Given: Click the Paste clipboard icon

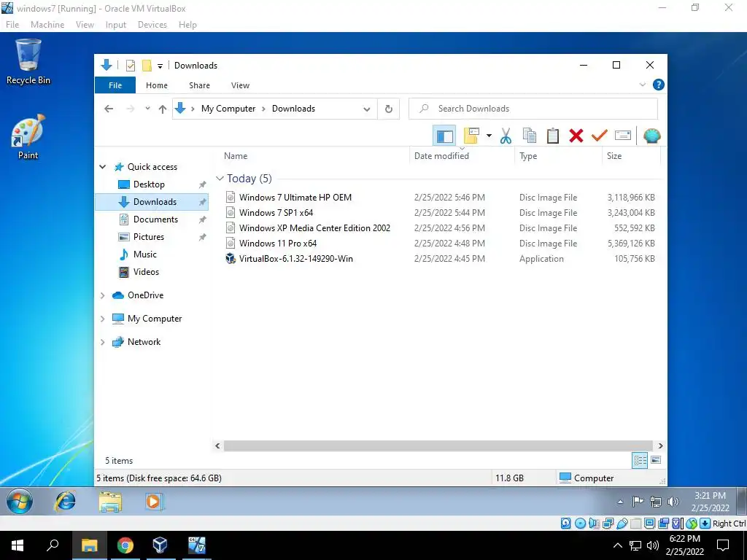Looking at the screenshot, I should tap(553, 136).
